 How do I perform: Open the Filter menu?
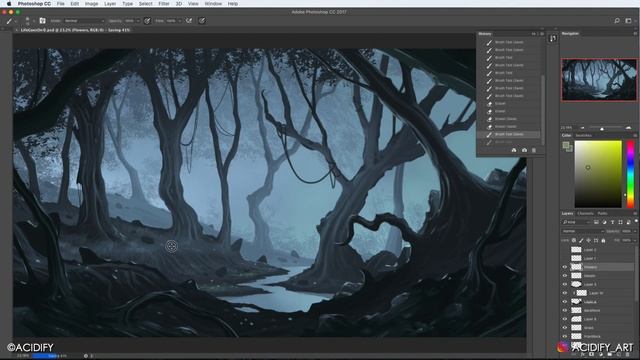164,4
